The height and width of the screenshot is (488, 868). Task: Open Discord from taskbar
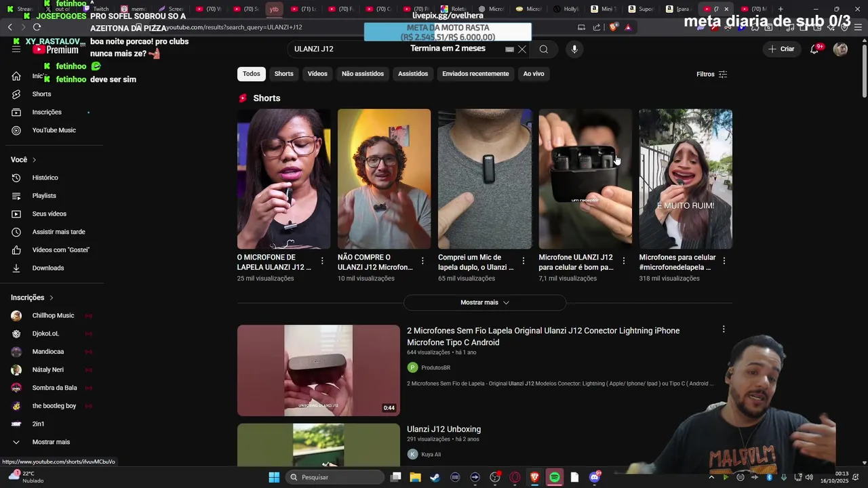click(x=595, y=477)
